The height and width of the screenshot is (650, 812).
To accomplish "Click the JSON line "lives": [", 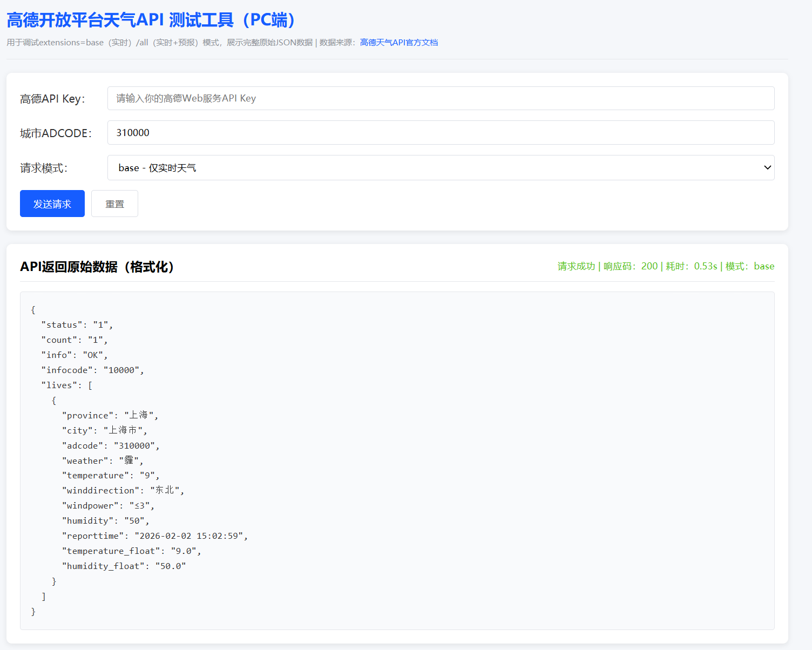I will (x=67, y=385).
